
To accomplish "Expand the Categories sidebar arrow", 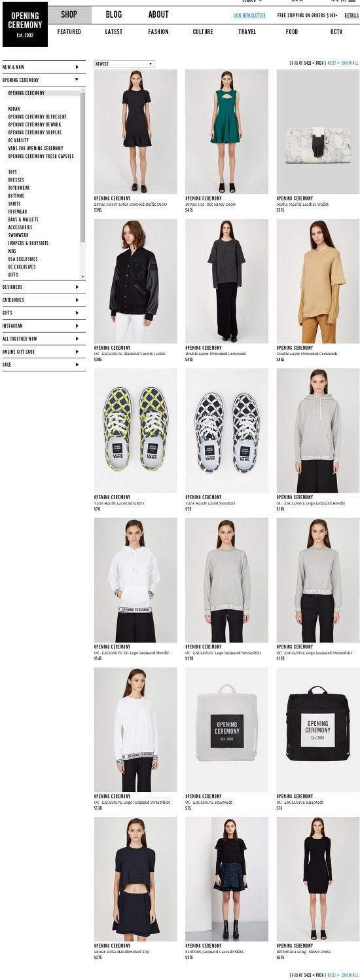I will click(77, 300).
